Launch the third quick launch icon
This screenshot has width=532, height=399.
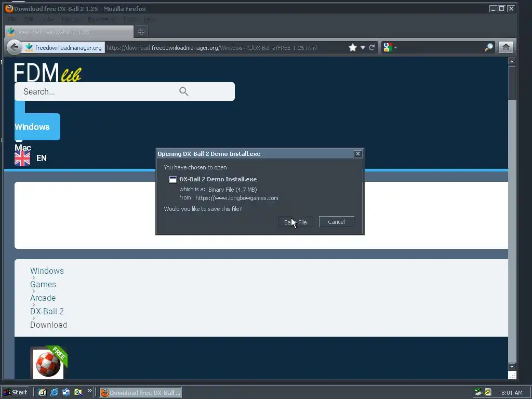[x=66, y=392]
